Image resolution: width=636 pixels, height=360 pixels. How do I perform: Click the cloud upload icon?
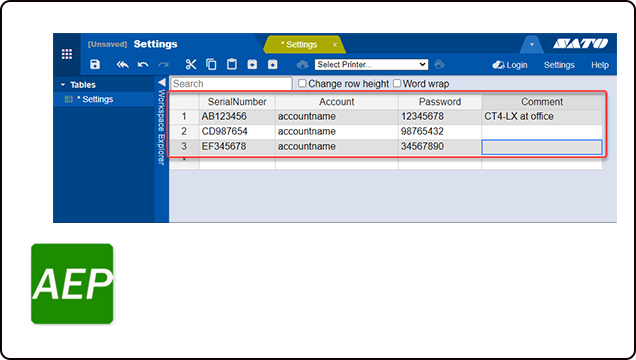(x=303, y=65)
